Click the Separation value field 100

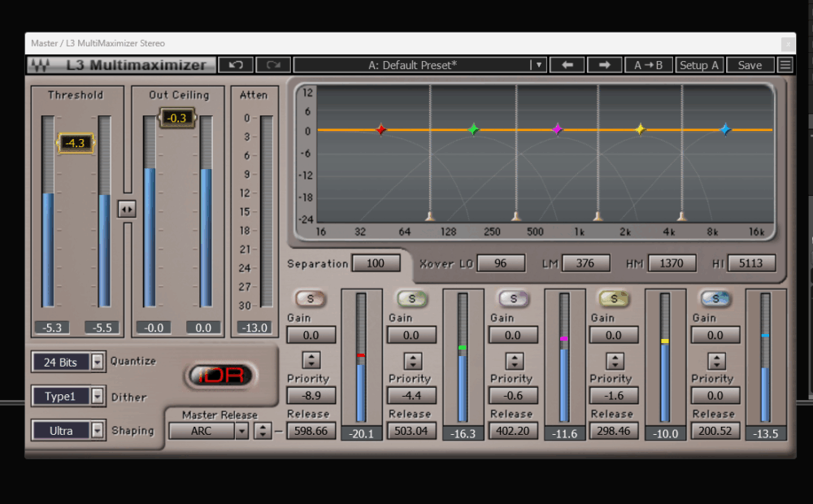[x=376, y=263]
